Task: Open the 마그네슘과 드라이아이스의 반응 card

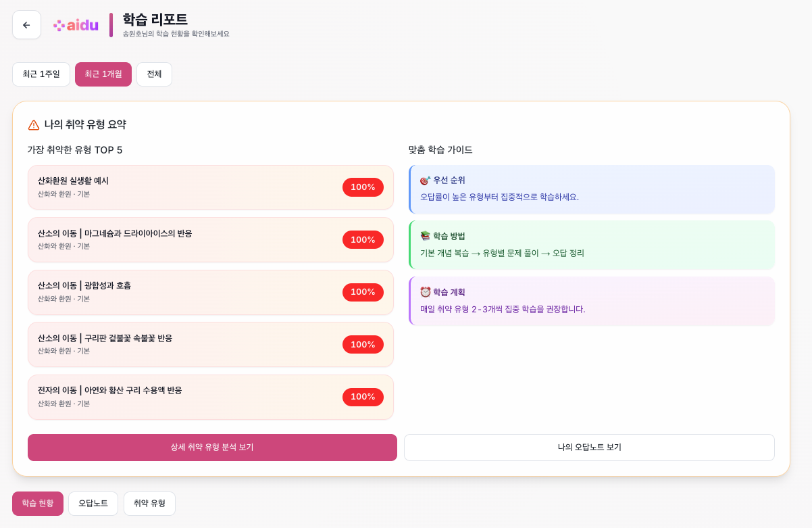Action: coord(211,240)
